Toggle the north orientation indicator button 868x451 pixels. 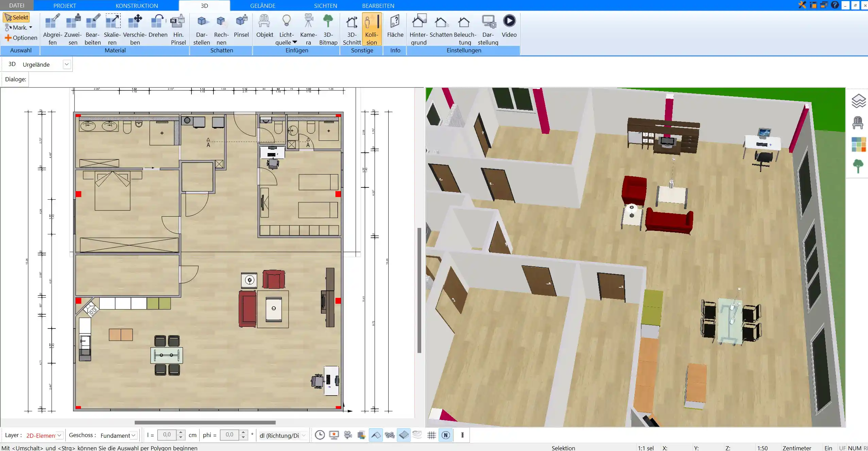pyautogui.click(x=446, y=435)
